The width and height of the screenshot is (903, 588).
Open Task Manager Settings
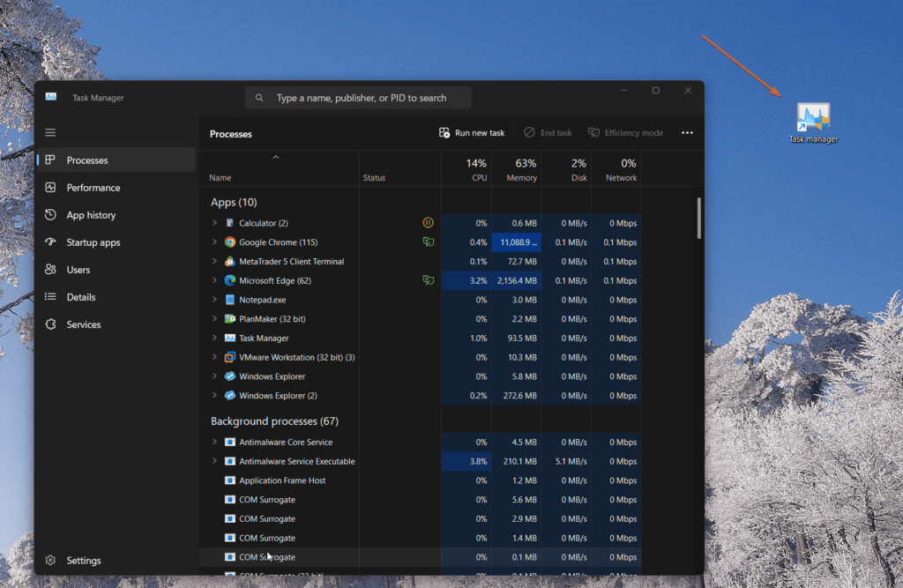click(117, 561)
